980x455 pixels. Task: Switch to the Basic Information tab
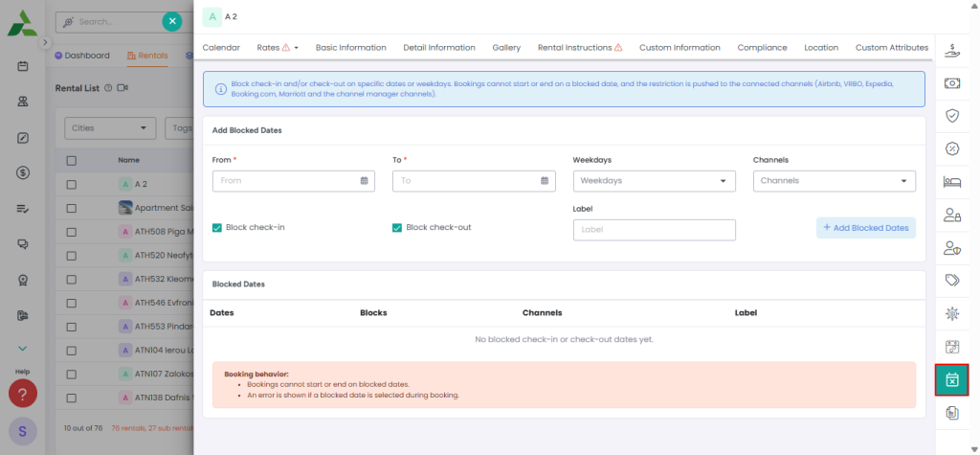pyautogui.click(x=350, y=48)
